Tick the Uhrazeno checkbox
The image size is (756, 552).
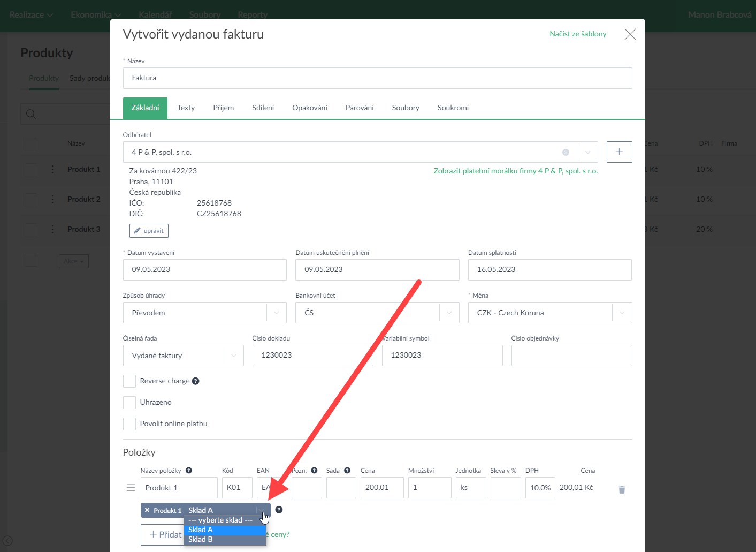coord(129,403)
